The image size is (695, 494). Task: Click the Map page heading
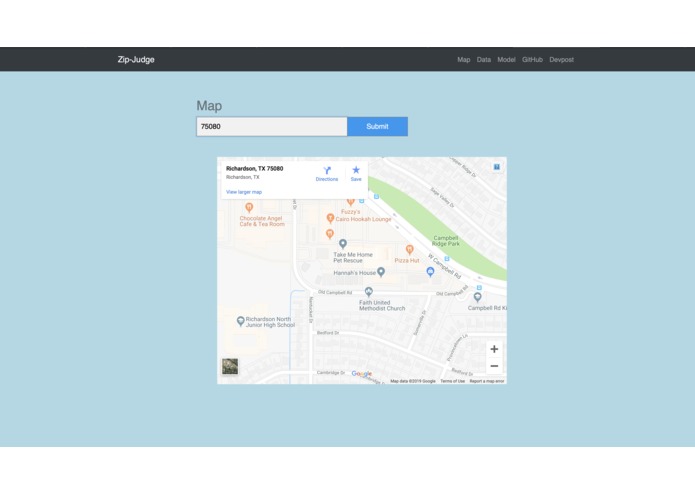pos(209,106)
